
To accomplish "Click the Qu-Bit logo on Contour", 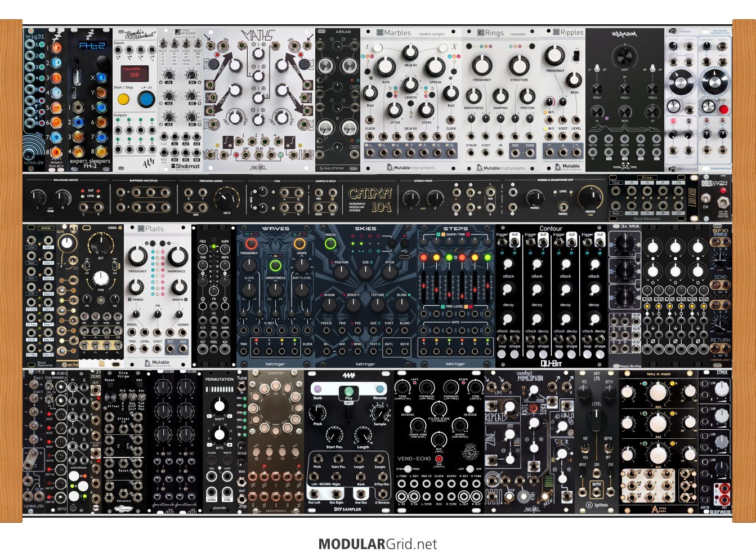I will click(x=551, y=363).
